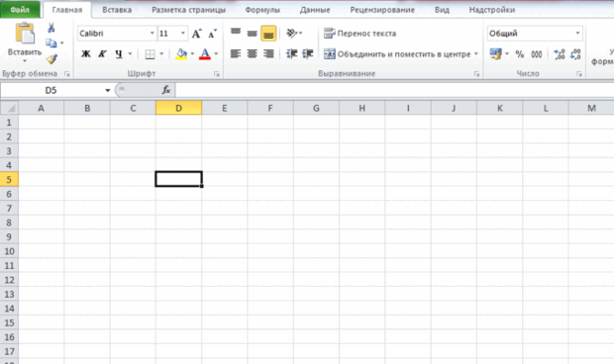The width and height of the screenshot is (614, 364).
Task: Increase font size with large A icon
Action: pos(196,34)
